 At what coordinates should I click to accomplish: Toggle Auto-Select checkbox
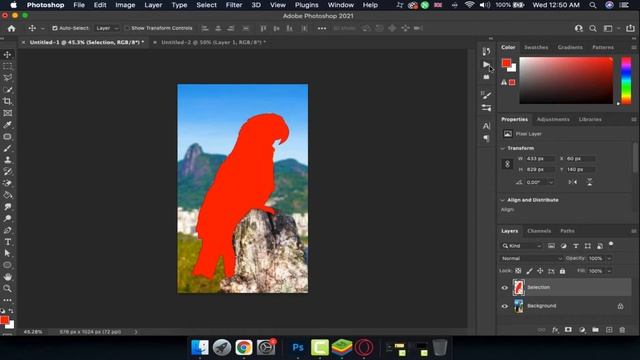click(55, 28)
